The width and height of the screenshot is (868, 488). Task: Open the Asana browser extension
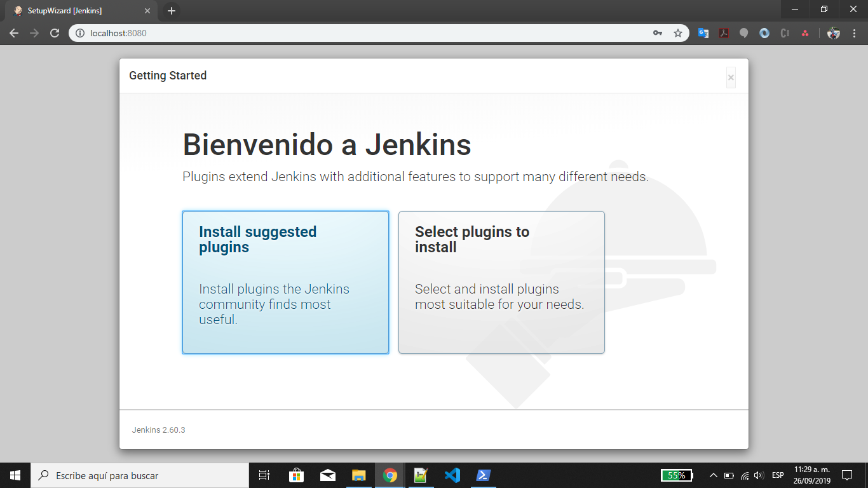[x=806, y=33]
